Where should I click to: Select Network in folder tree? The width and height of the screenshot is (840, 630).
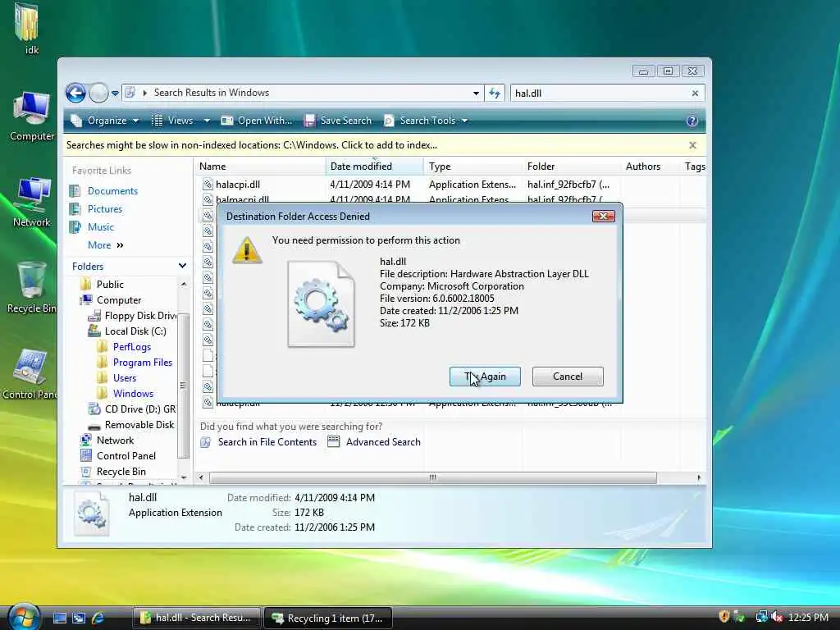point(115,440)
